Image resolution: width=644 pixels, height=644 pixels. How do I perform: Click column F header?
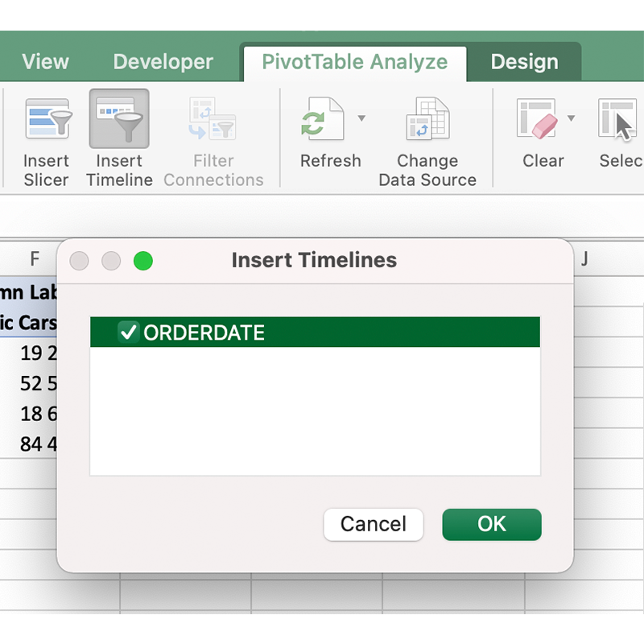click(x=35, y=258)
